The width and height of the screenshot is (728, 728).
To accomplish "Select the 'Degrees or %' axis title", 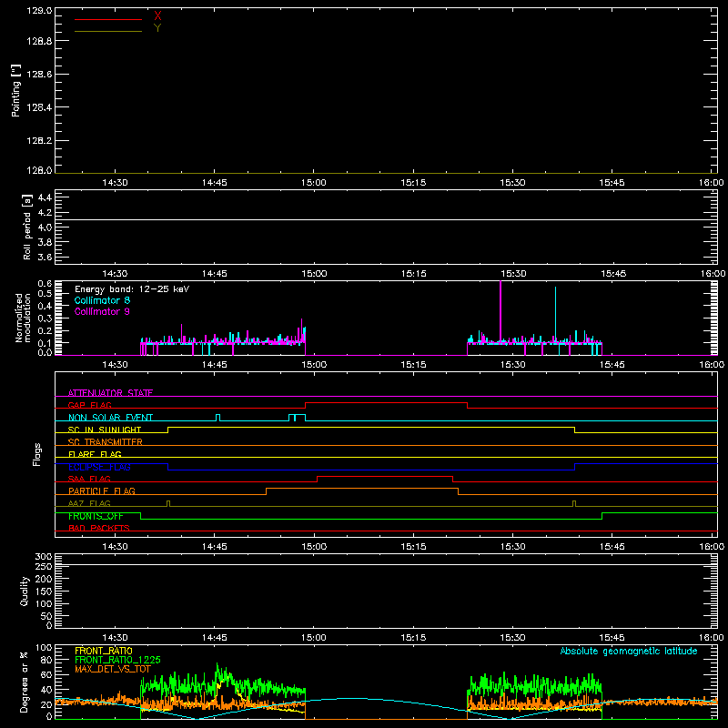I will tap(25, 682).
